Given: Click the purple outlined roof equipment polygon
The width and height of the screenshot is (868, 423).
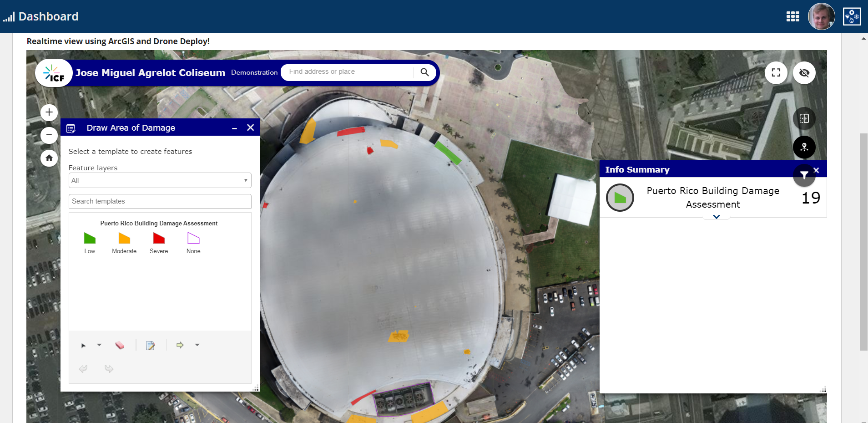Looking at the screenshot, I should [x=403, y=399].
